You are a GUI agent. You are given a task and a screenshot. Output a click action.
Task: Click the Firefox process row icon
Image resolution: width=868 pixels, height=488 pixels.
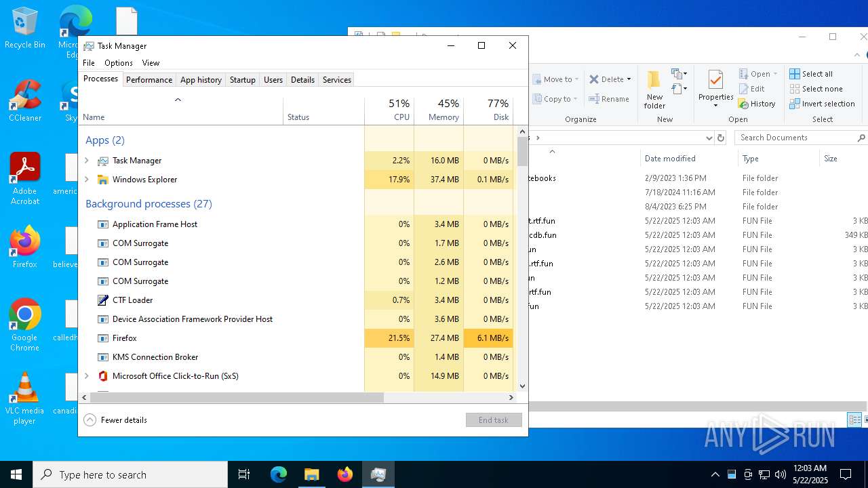click(103, 338)
